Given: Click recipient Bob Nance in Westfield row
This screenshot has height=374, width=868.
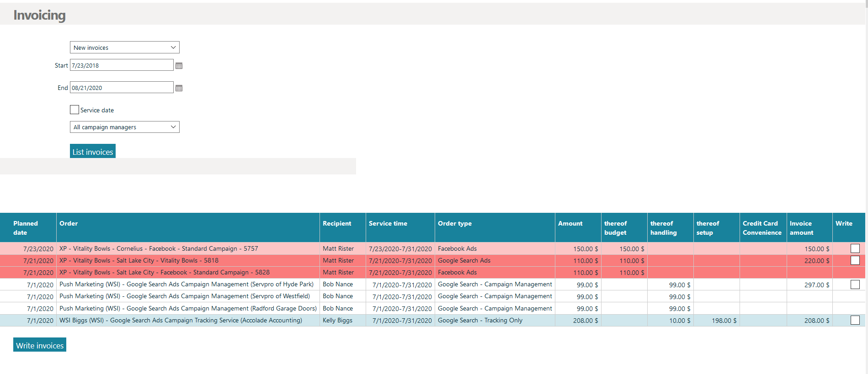Looking at the screenshot, I should click(x=338, y=296).
